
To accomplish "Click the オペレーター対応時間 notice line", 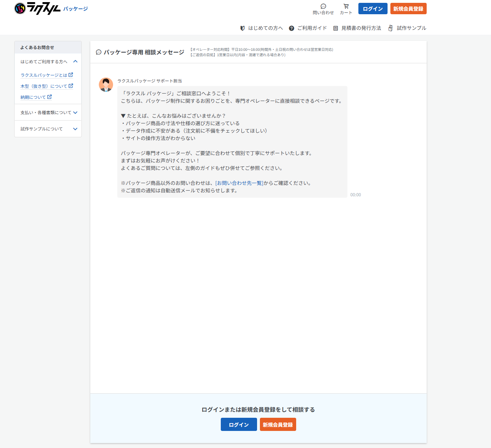I will coord(261,49).
